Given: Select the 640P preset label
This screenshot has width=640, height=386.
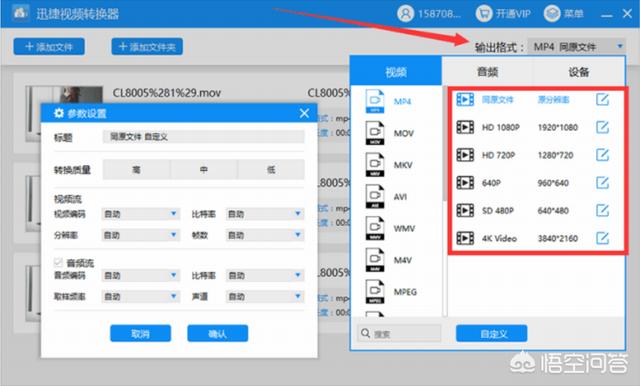Looking at the screenshot, I should click(491, 183).
